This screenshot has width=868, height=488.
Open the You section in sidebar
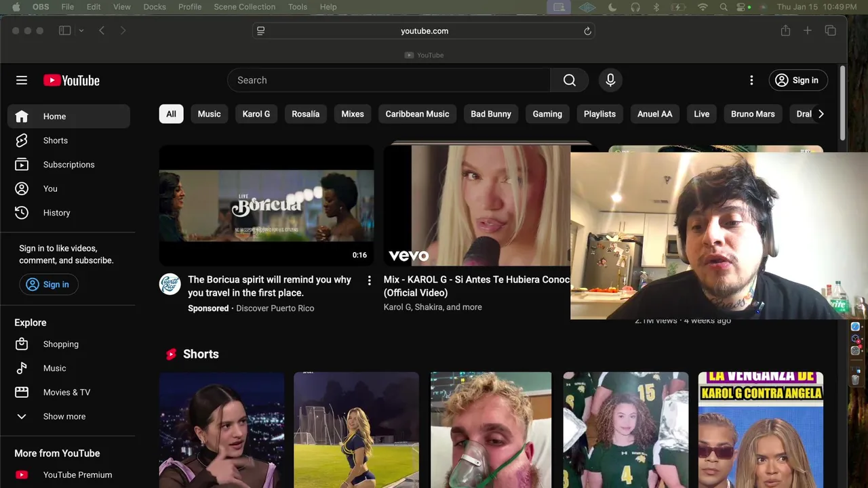68,188
